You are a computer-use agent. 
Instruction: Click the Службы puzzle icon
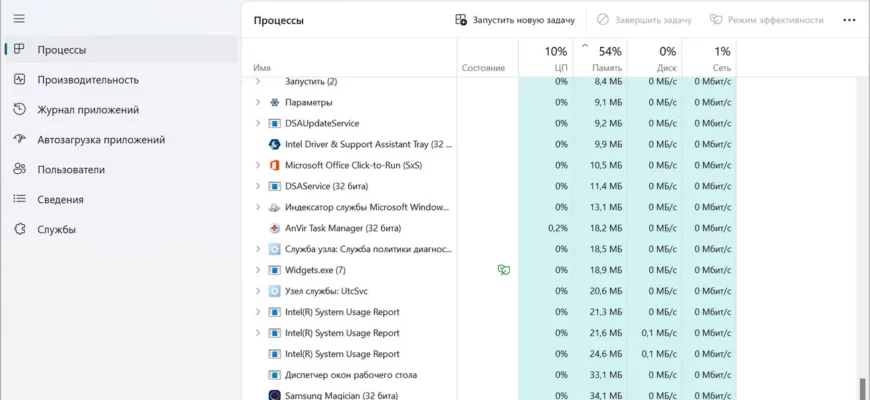(19, 229)
